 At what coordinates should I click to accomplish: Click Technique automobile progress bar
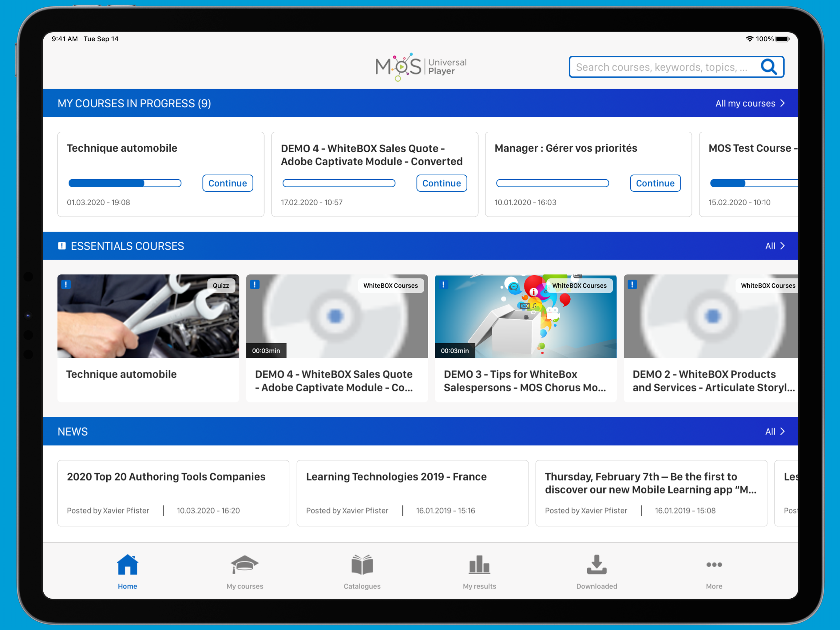coord(125,183)
